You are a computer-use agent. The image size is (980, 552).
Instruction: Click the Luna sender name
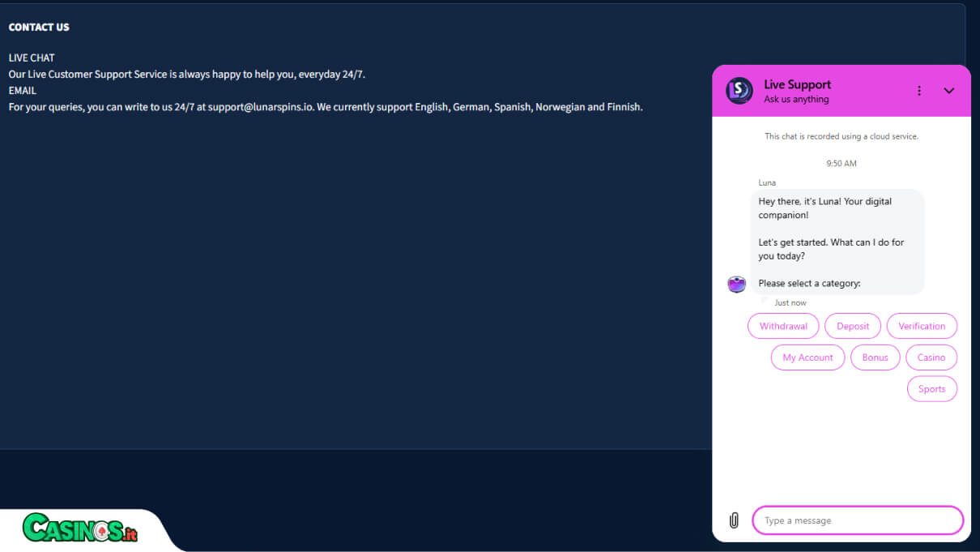point(767,182)
